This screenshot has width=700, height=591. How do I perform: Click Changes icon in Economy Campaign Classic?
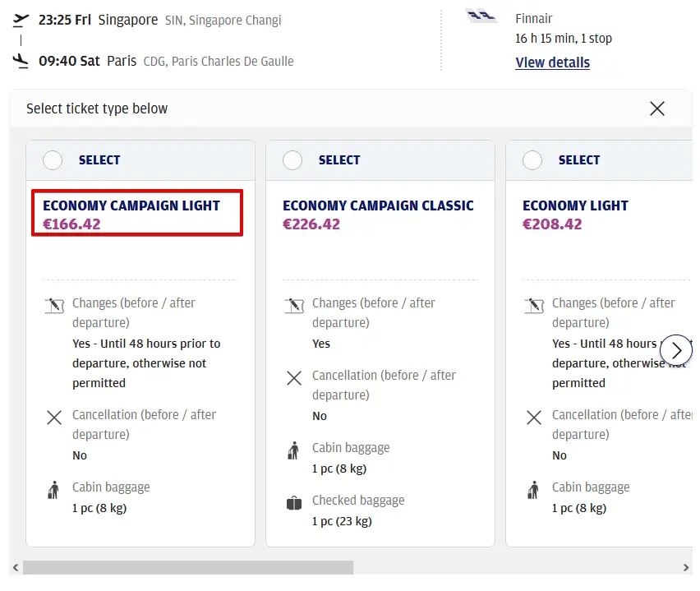coord(294,306)
